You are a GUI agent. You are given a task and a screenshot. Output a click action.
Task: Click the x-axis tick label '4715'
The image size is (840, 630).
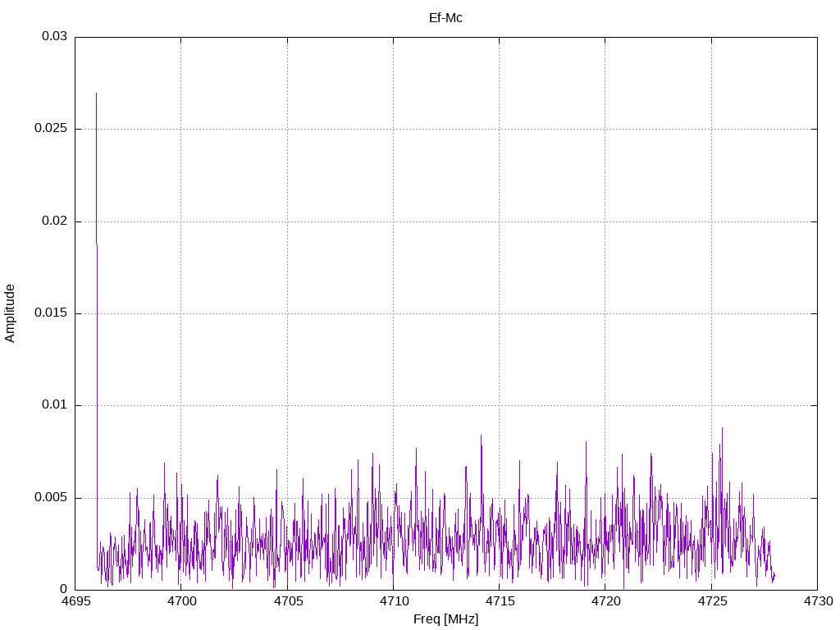(x=500, y=601)
